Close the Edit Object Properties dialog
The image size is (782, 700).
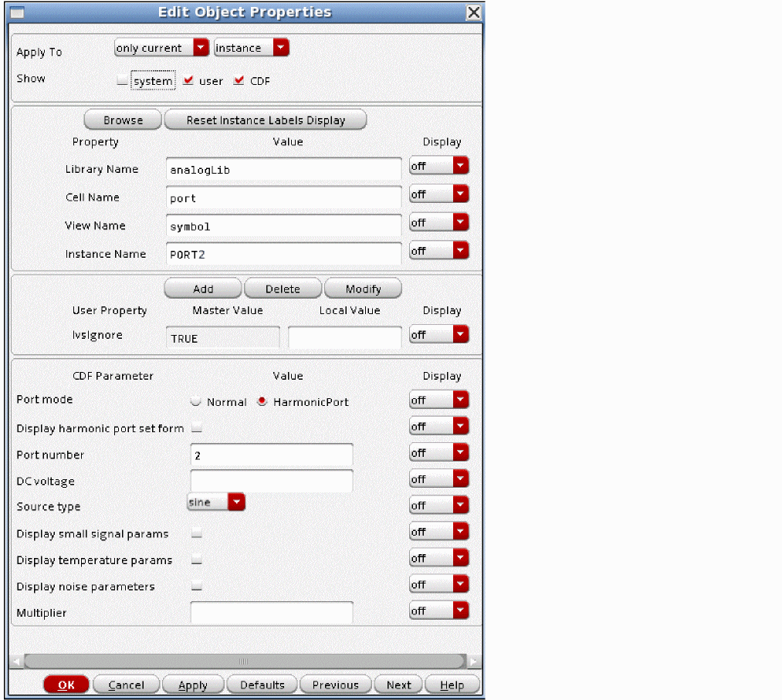(x=474, y=12)
